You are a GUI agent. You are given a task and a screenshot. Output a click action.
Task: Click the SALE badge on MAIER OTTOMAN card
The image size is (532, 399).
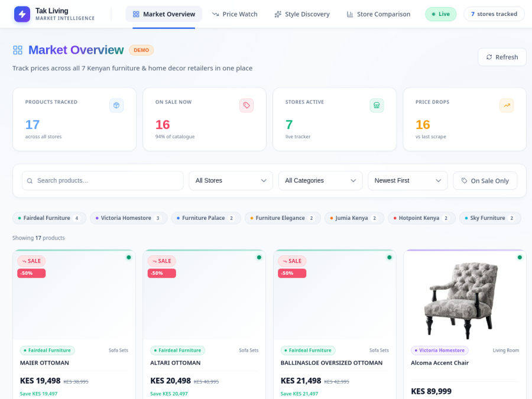pyautogui.click(x=31, y=261)
